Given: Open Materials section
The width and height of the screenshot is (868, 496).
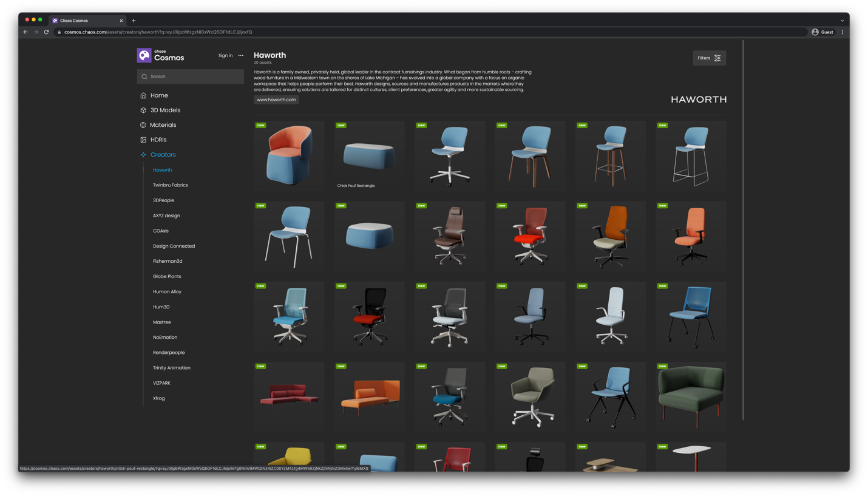Looking at the screenshot, I should [x=163, y=125].
